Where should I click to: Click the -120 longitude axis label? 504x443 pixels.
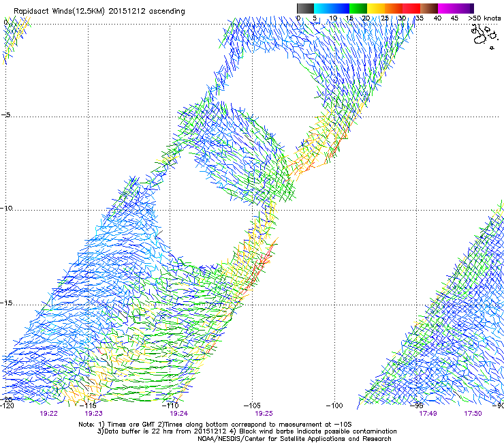tap(7, 406)
